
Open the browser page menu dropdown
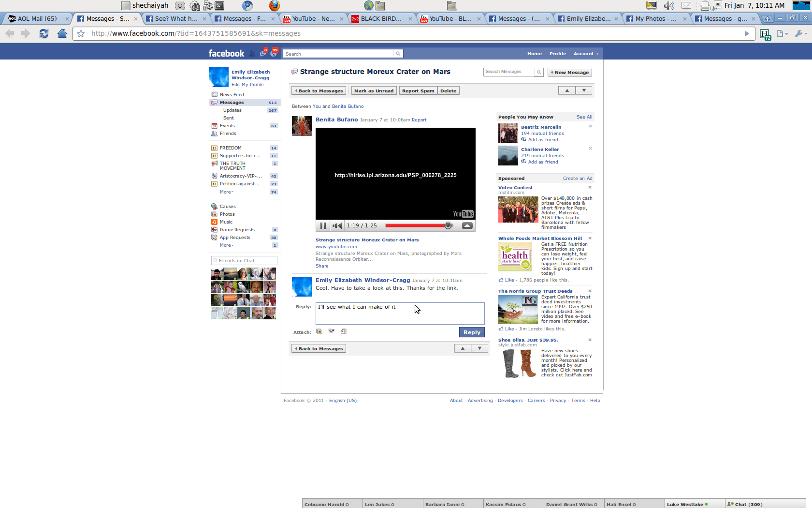click(x=782, y=33)
